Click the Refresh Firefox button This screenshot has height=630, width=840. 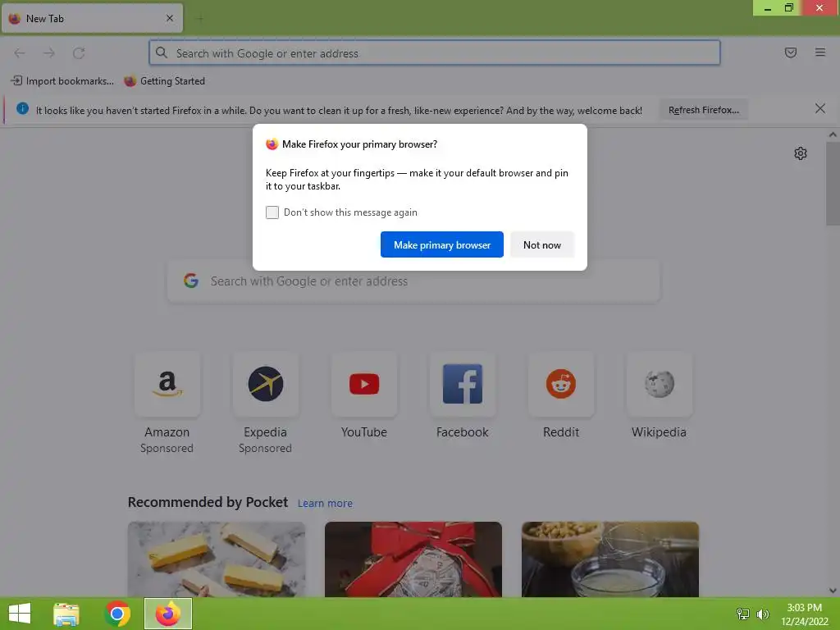(704, 110)
